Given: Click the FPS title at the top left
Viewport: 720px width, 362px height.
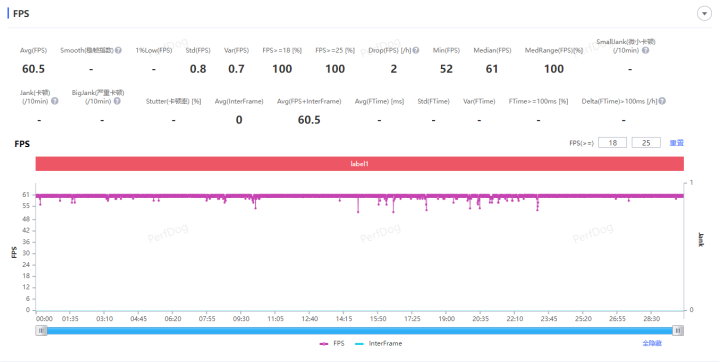Looking at the screenshot, I should click(x=21, y=14).
